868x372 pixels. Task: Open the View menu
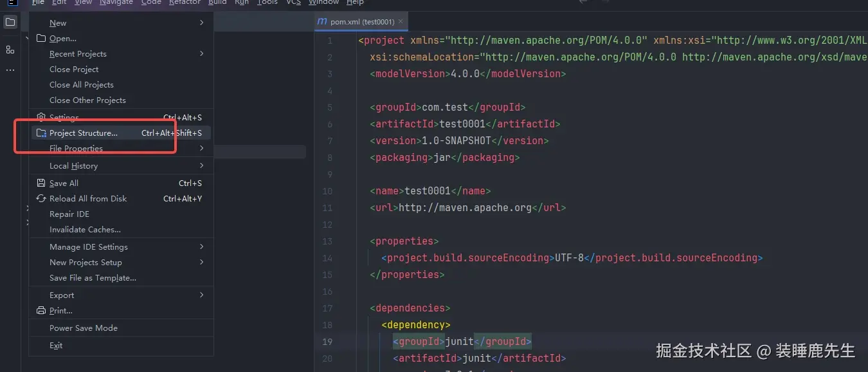pyautogui.click(x=83, y=3)
